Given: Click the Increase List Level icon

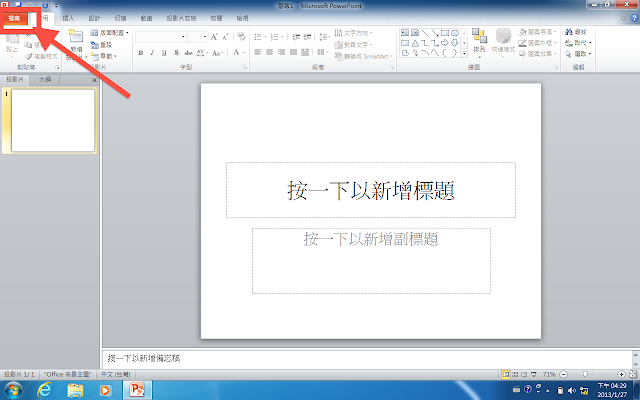Looking at the screenshot, I should pos(307,37).
